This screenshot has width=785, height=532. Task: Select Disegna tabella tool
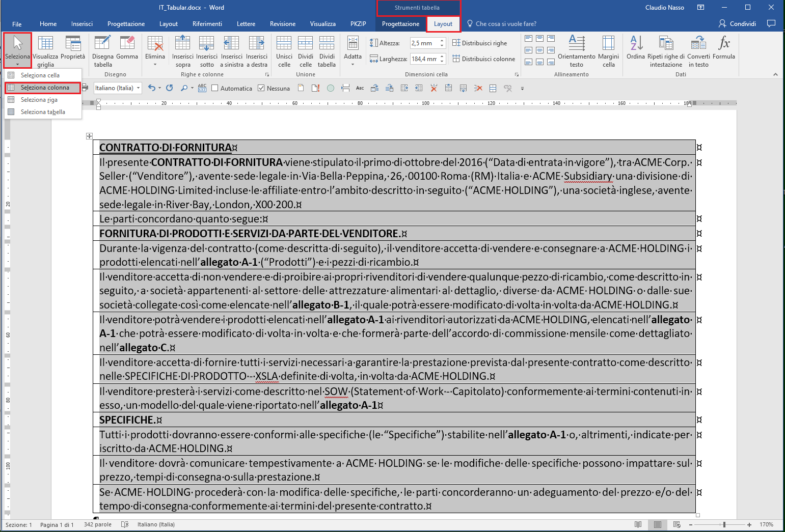coord(103,50)
